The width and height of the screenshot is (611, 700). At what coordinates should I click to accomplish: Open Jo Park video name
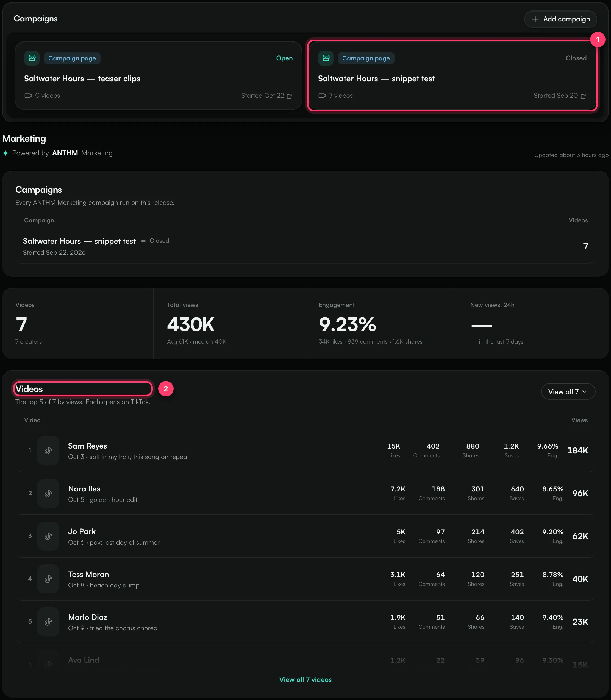[x=82, y=532]
